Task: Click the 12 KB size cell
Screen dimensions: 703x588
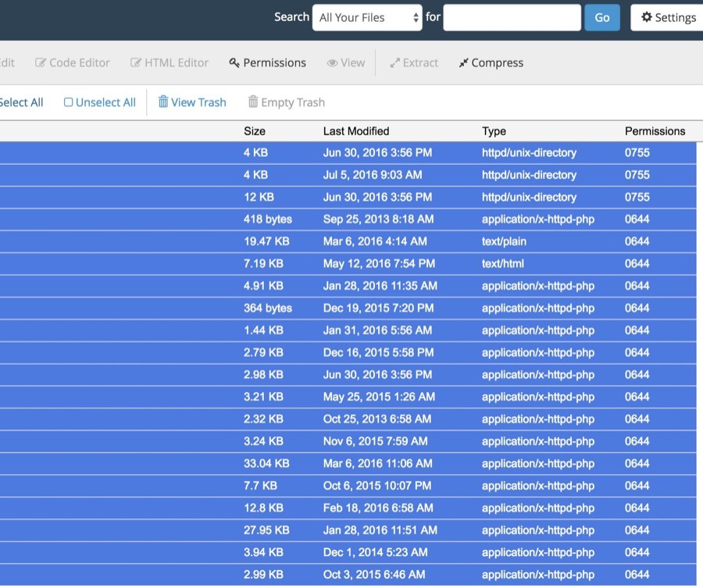Action: tap(259, 198)
